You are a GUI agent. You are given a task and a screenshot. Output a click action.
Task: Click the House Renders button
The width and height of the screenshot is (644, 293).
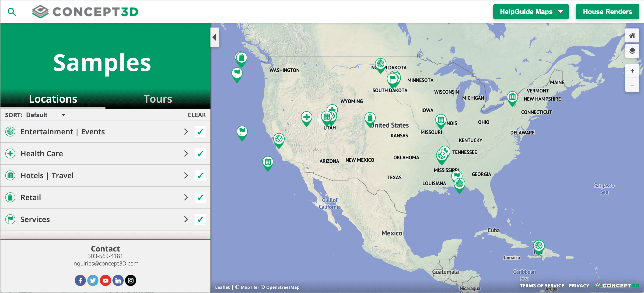(607, 11)
